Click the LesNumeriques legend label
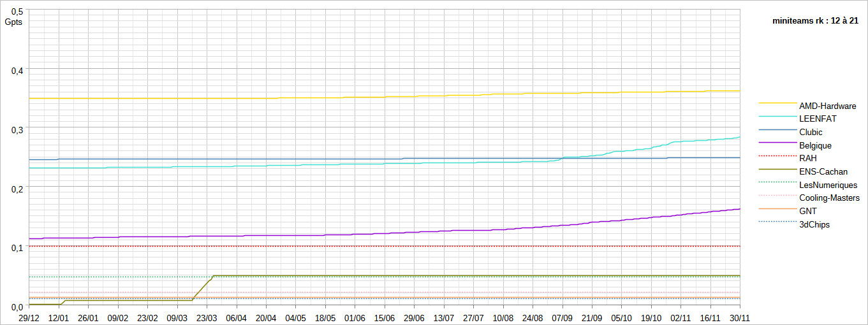Viewport: 868px width, 325px height. click(x=828, y=185)
